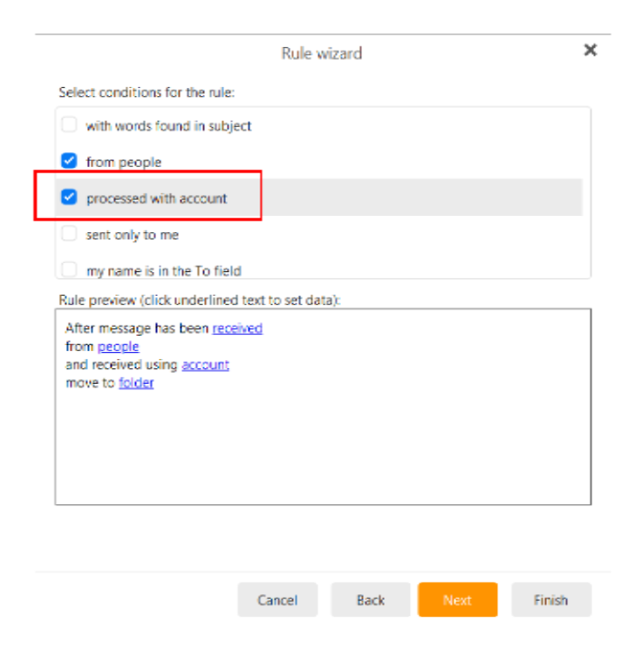The width and height of the screenshot is (644, 664).
Task: Uncheck 'processed with account' checkbox
Action: point(69,198)
